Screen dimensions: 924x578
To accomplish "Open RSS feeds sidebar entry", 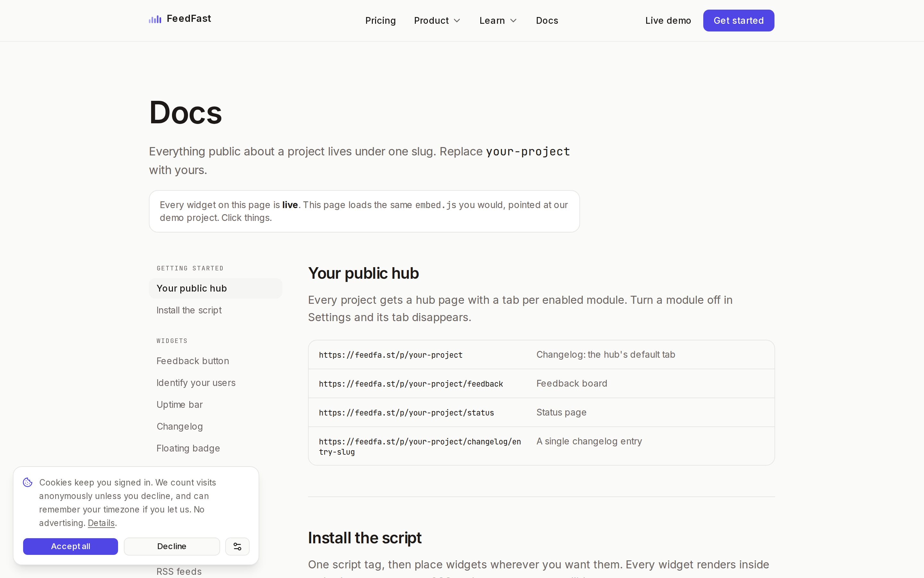I will coord(179,572).
